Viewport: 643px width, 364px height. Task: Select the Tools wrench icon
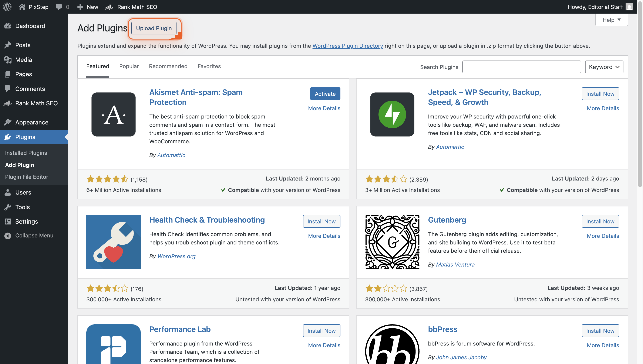click(8, 207)
